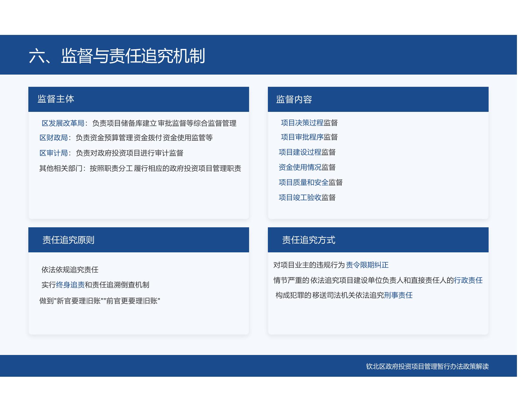Click the 项目质量和安全 highlighted text
The width and height of the screenshot is (525, 420).
pos(303,183)
